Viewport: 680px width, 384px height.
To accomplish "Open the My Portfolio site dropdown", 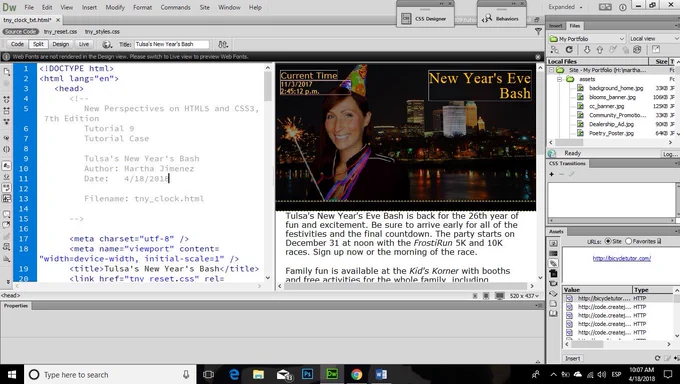I will (x=587, y=39).
